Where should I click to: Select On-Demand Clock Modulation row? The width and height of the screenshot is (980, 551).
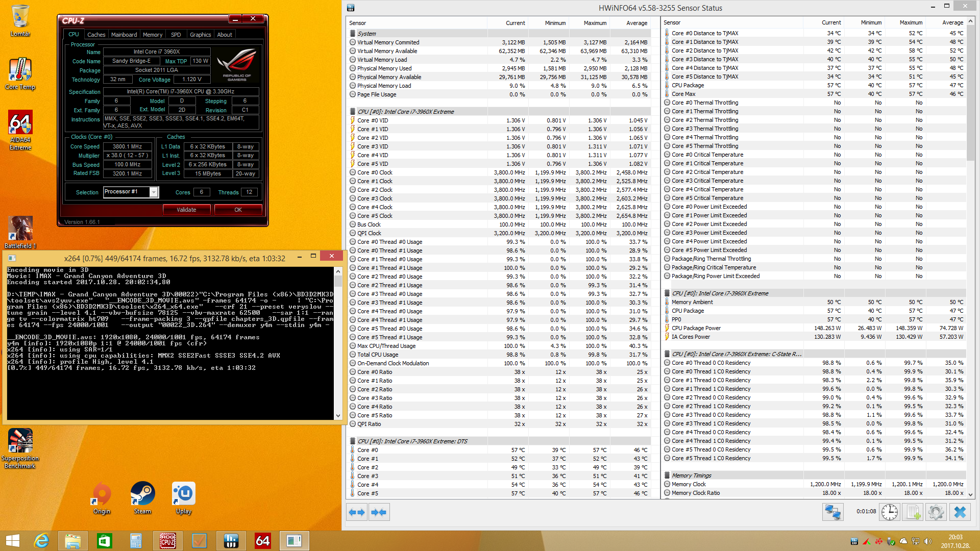[x=499, y=363]
